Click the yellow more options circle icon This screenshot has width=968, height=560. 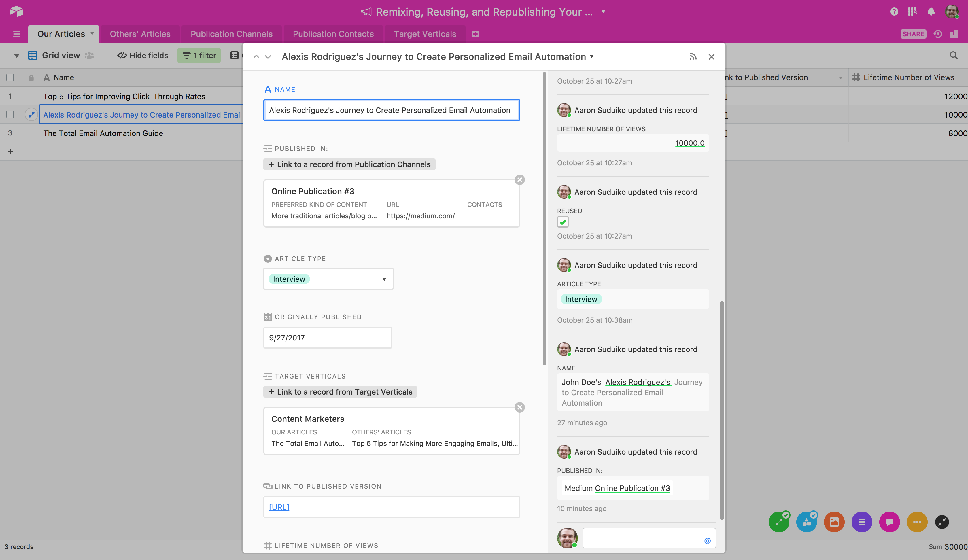coord(917,522)
